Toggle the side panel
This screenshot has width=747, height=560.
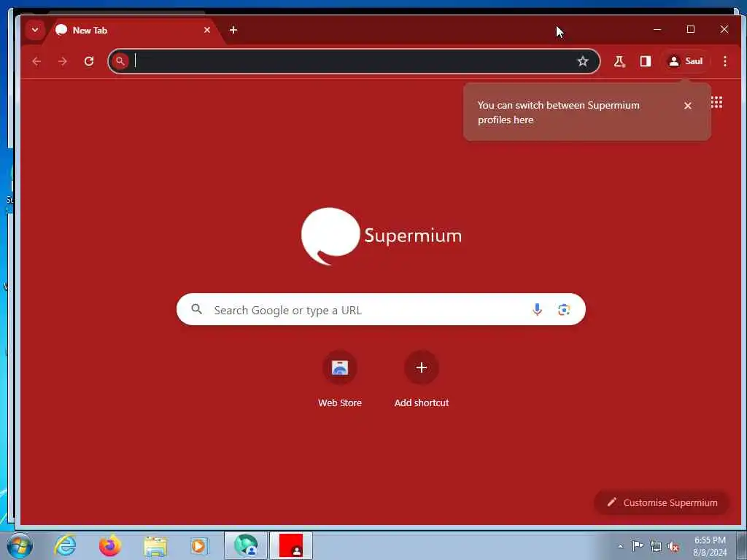[x=645, y=61]
